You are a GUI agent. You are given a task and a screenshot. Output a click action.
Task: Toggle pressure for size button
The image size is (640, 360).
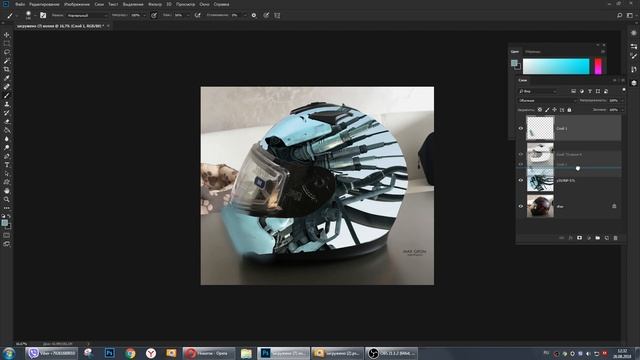click(x=266, y=16)
